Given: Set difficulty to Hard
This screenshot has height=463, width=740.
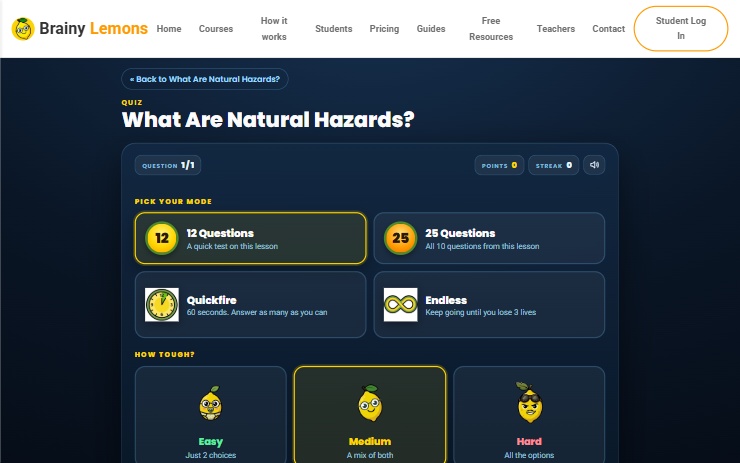Looking at the screenshot, I should coord(529,415).
